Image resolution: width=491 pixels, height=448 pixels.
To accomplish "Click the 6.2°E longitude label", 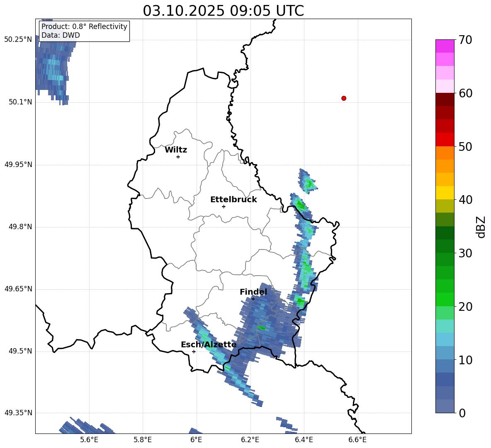I will point(250,440).
